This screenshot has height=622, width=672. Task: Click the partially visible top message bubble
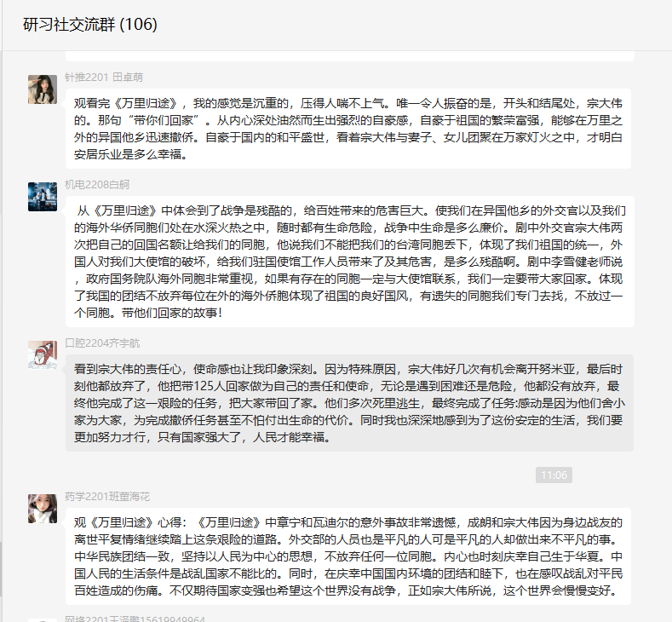[350, 55]
